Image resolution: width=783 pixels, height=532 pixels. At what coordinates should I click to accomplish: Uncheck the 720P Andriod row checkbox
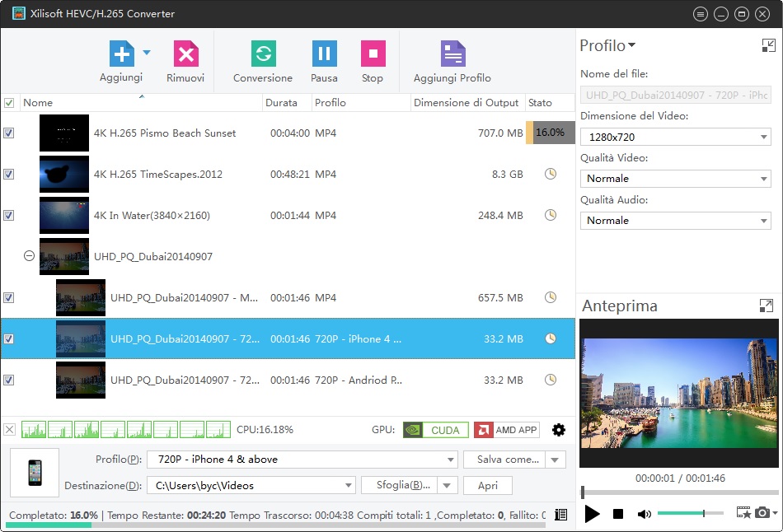pyautogui.click(x=8, y=380)
